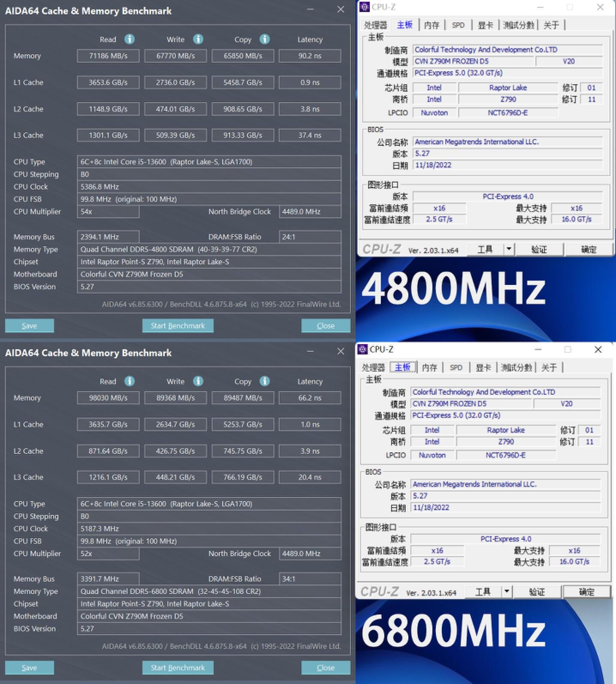Click the Memory Bus value 2394.1 MHz

(108, 237)
